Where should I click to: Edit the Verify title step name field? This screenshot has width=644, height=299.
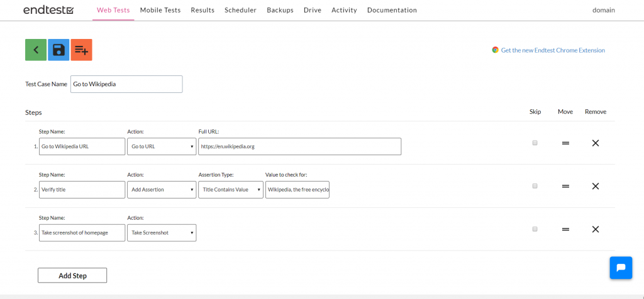(82, 190)
